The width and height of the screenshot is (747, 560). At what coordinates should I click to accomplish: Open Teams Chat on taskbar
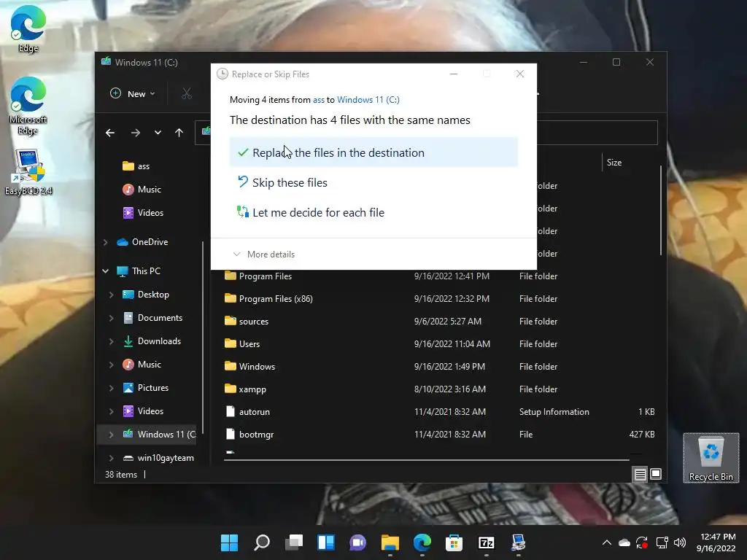pyautogui.click(x=357, y=542)
